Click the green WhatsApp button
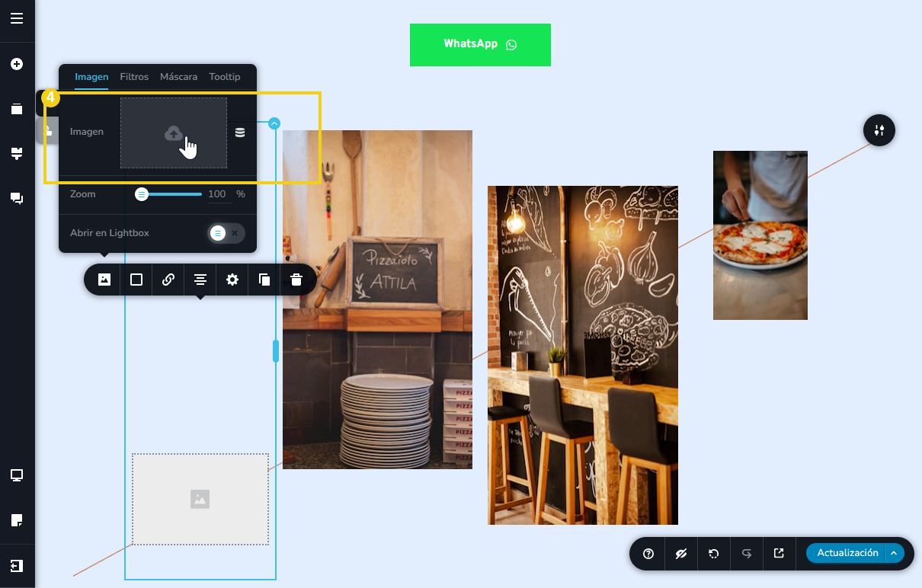922x588 pixels. coord(480,45)
